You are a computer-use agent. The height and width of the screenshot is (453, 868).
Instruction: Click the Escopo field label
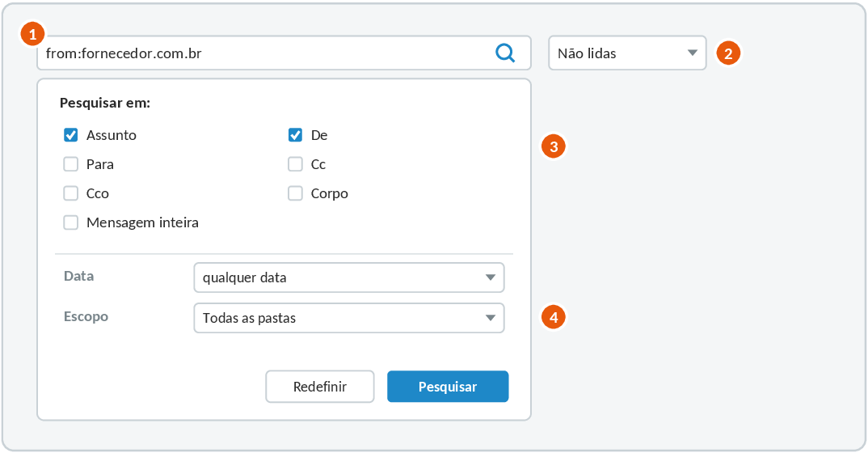[86, 317]
